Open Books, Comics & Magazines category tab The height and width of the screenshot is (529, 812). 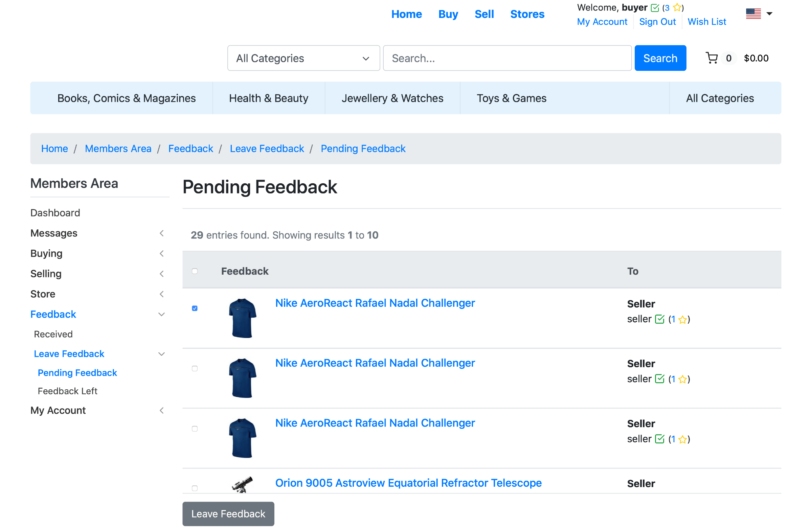pyautogui.click(x=127, y=98)
